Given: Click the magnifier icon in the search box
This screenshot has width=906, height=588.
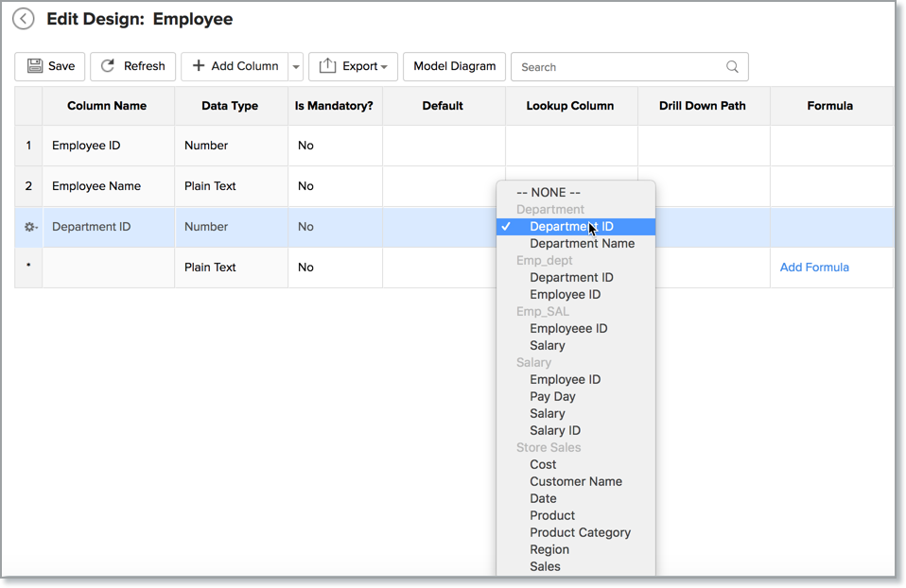Looking at the screenshot, I should [x=732, y=67].
